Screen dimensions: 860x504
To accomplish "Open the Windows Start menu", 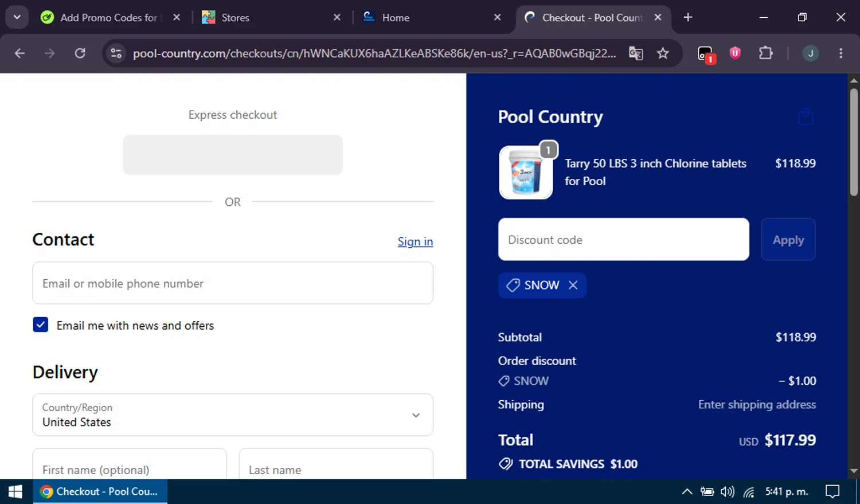I will tap(15, 491).
